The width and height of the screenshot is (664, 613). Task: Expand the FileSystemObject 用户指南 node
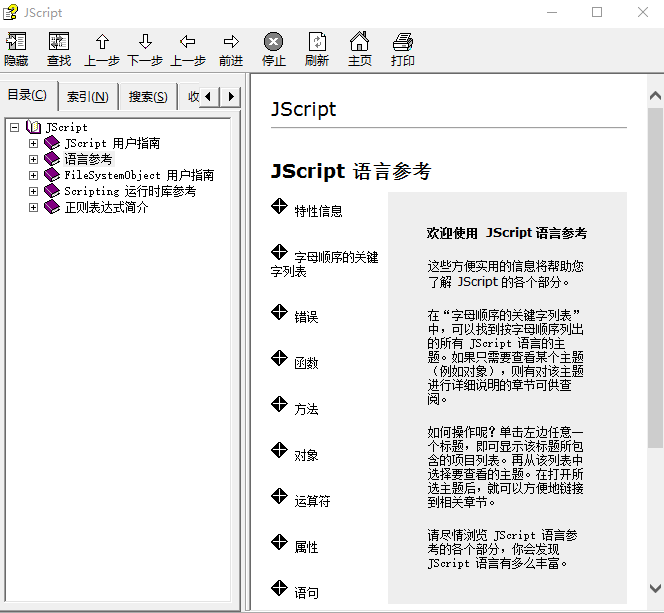(x=34, y=175)
